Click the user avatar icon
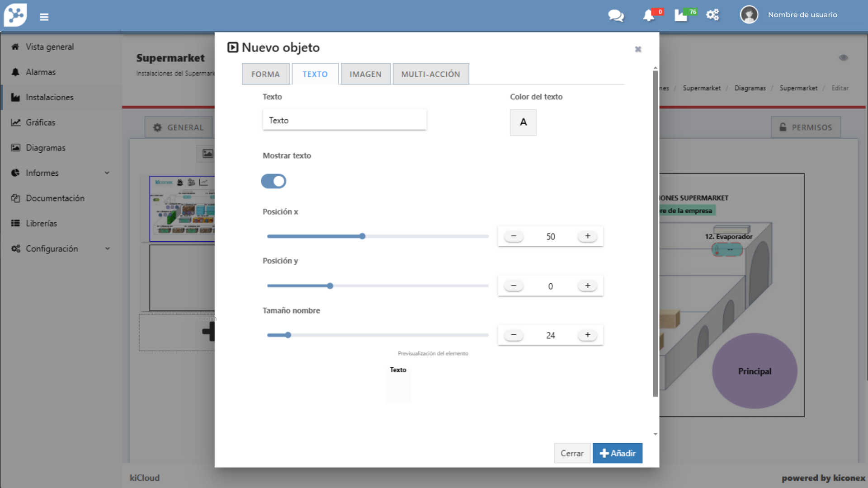 (749, 15)
